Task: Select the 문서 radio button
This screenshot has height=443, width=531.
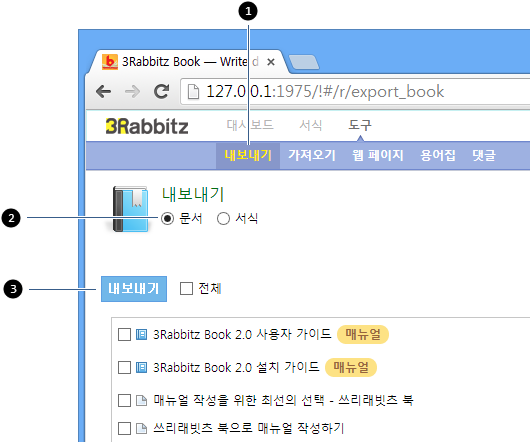Action: click(x=167, y=218)
